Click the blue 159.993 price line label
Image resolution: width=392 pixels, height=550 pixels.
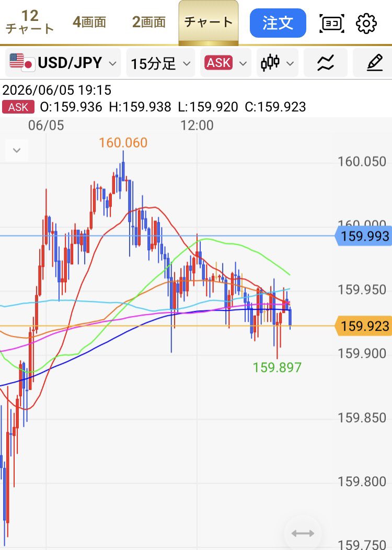click(364, 236)
